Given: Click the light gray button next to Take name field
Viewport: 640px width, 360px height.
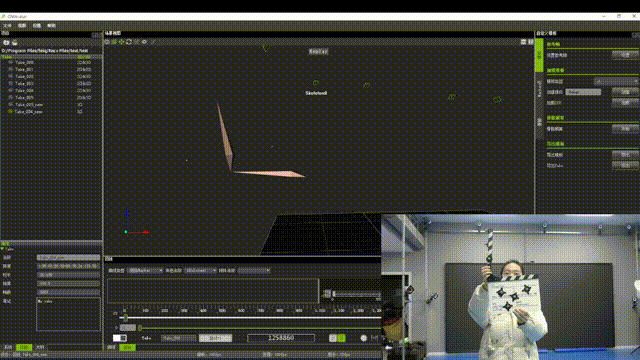Looking at the screenshot, I should (215, 338).
